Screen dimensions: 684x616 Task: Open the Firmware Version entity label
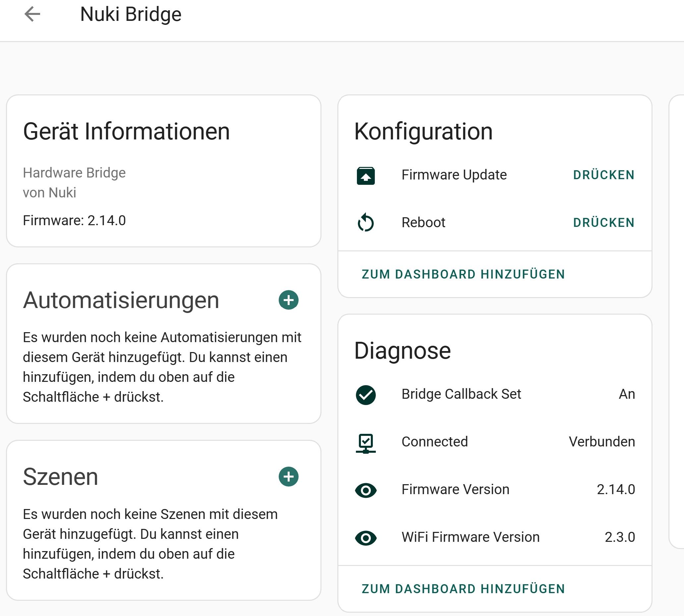[x=455, y=489]
